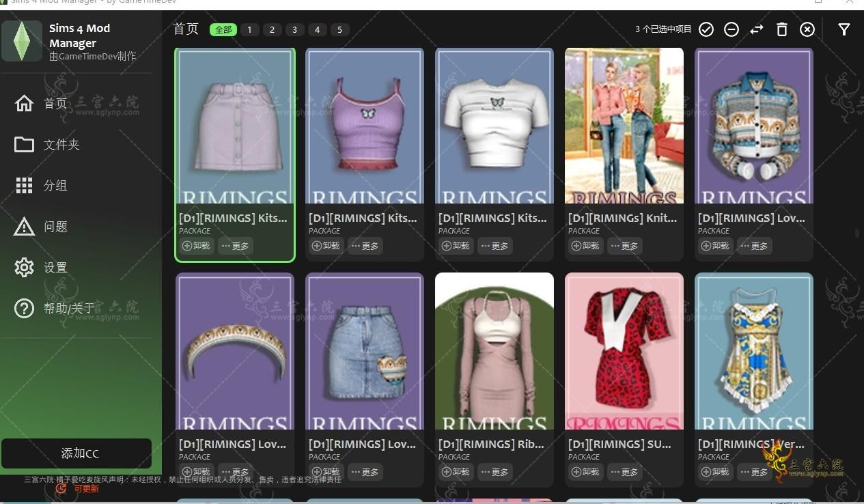Click the [D1][RIMINGS] SU... title text
Viewport: 864px width, 504px height.
pyautogui.click(x=619, y=445)
